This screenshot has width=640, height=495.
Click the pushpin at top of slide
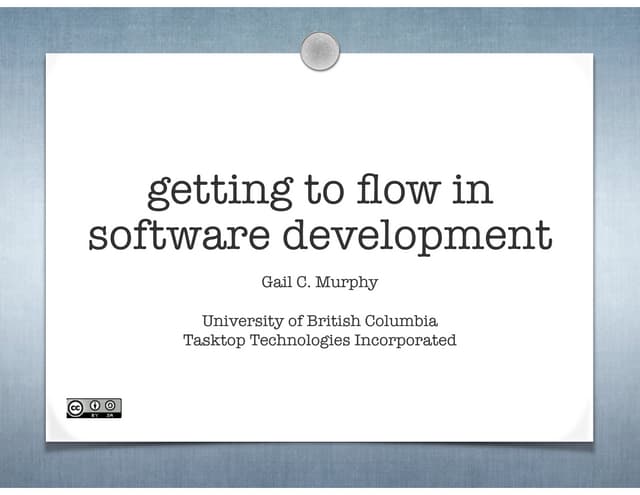320,51
